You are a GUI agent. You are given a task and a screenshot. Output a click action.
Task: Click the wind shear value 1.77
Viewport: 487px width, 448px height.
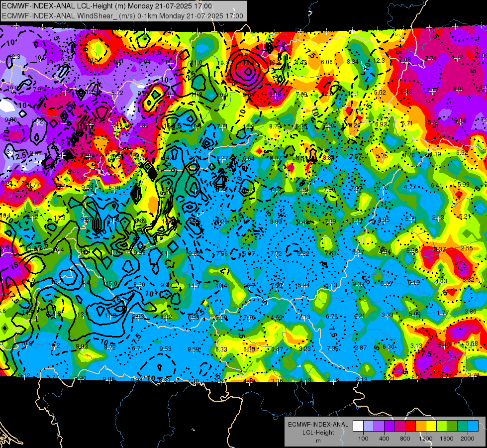click(x=443, y=313)
